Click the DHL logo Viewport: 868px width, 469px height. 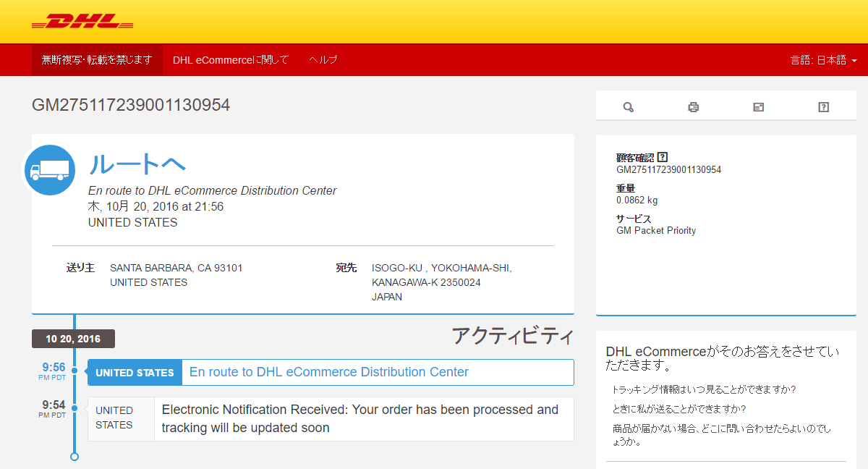[x=82, y=22]
